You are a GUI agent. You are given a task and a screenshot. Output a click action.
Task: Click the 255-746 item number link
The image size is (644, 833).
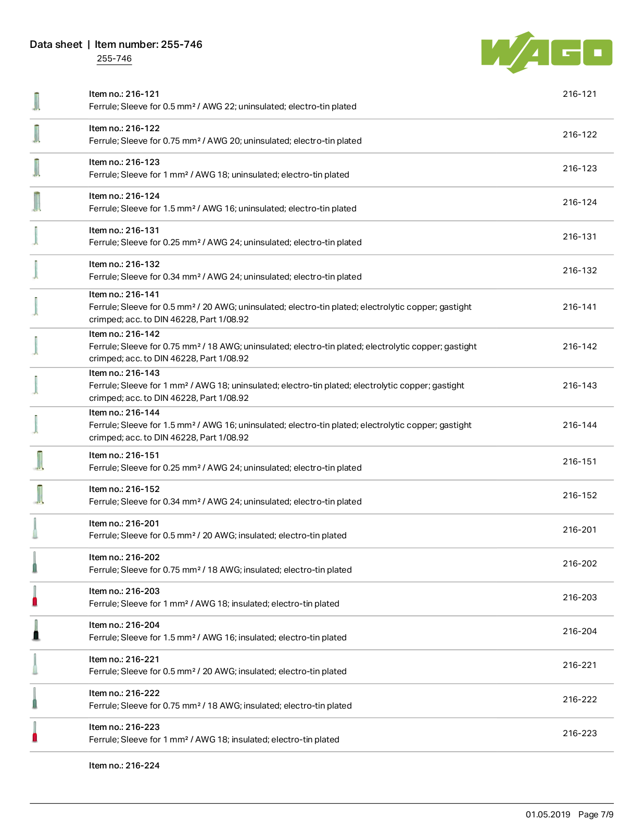coord(114,59)
